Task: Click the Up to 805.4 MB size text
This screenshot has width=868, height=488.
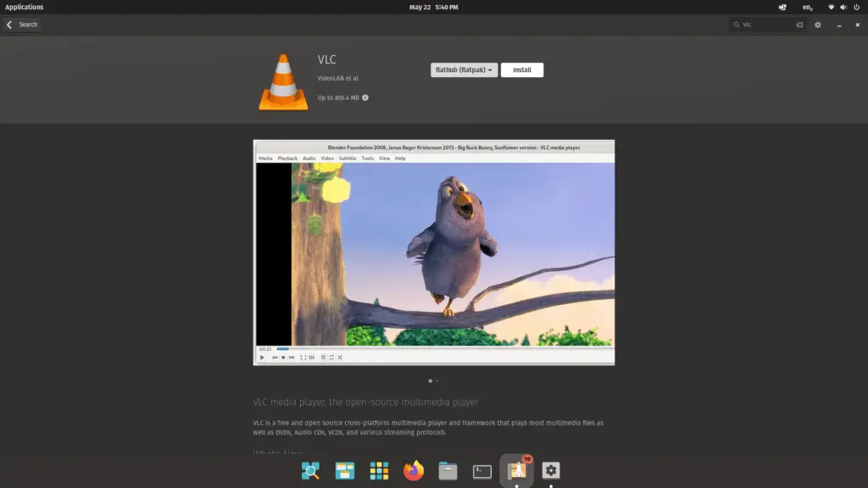Action: (338, 98)
